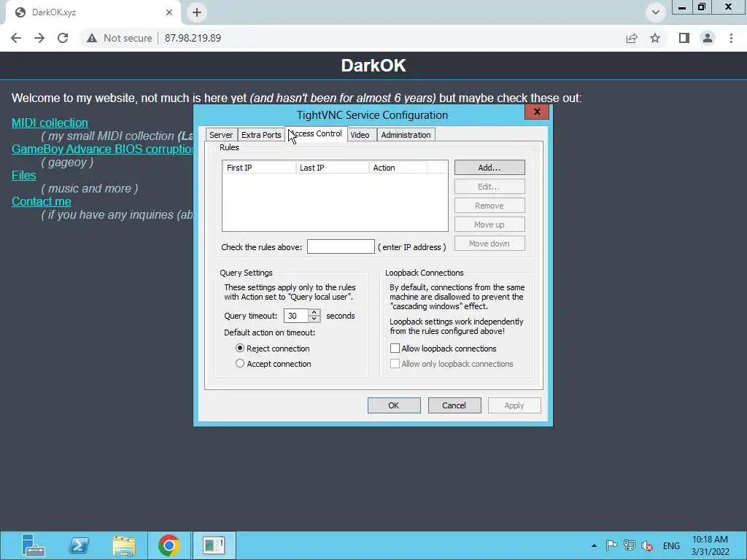Click the Last IP column header
747x560 pixels.
click(x=332, y=168)
